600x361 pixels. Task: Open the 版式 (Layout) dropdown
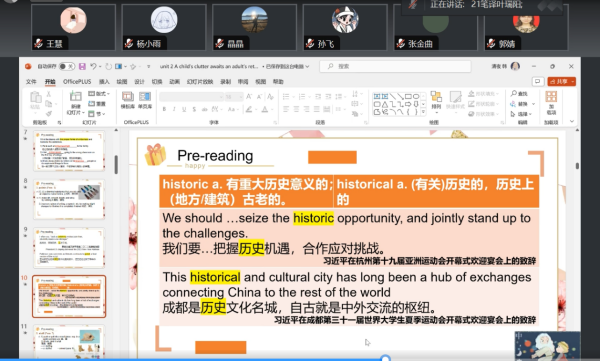click(99, 93)
